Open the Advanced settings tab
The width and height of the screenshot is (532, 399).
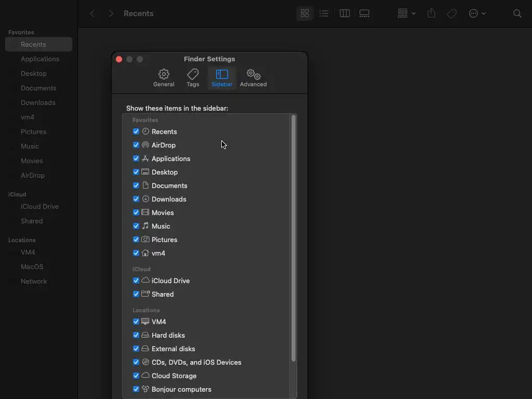click(253, 78)
